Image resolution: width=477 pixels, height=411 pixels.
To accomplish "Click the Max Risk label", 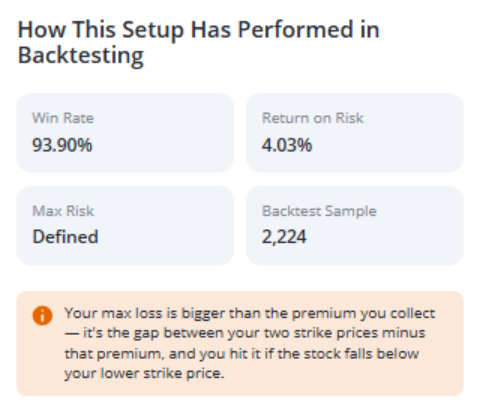I will [63, 211].
